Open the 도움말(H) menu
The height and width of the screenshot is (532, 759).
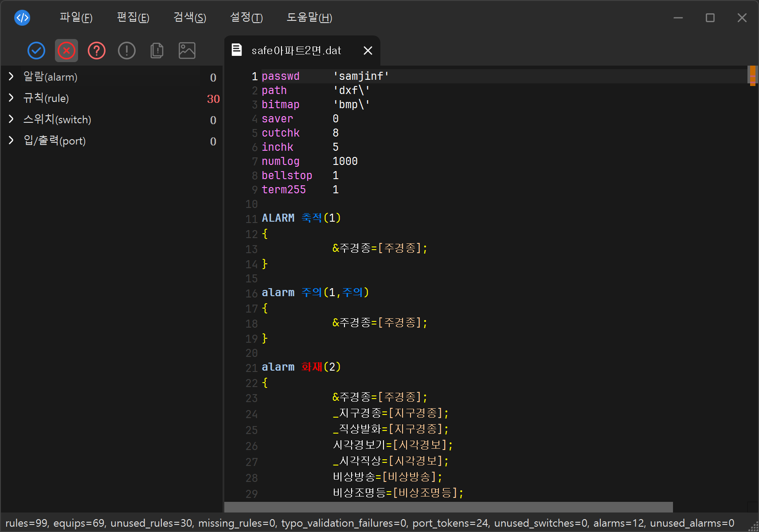309,18
